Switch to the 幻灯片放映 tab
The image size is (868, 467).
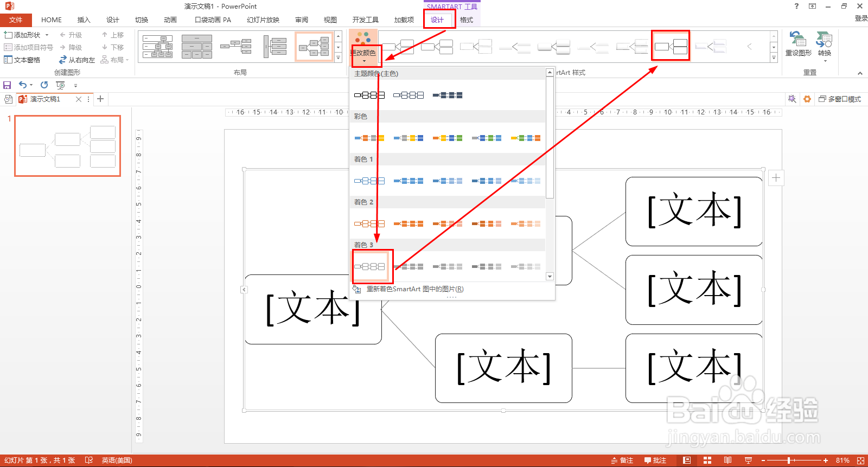pyautogui.click(x=263, y=20)
